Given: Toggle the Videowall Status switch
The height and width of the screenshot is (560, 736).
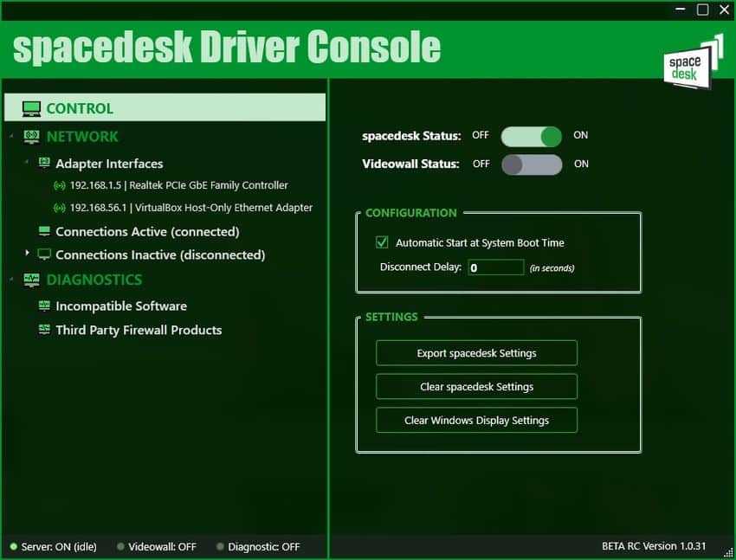Looking at the screenshot, I should click(x=532, y=164).
